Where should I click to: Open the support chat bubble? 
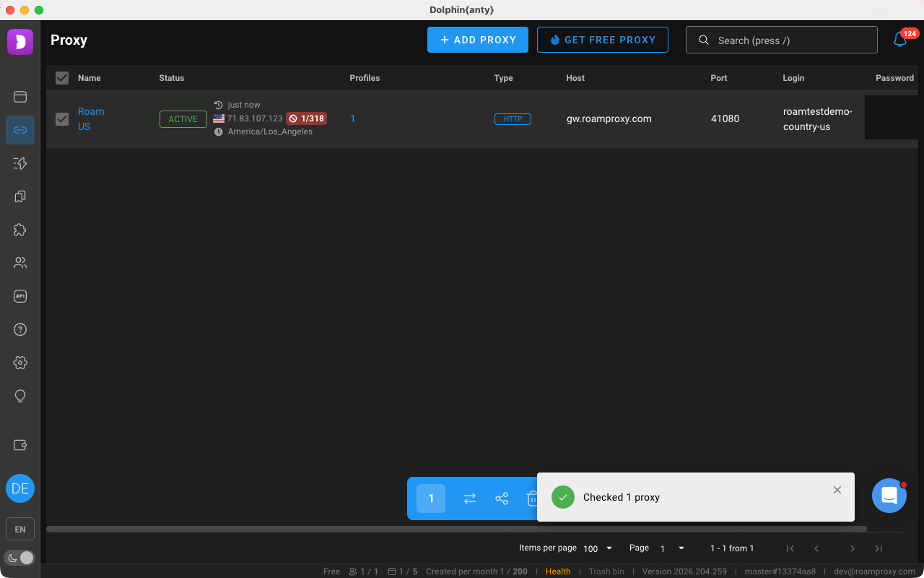tap(889, 496)
